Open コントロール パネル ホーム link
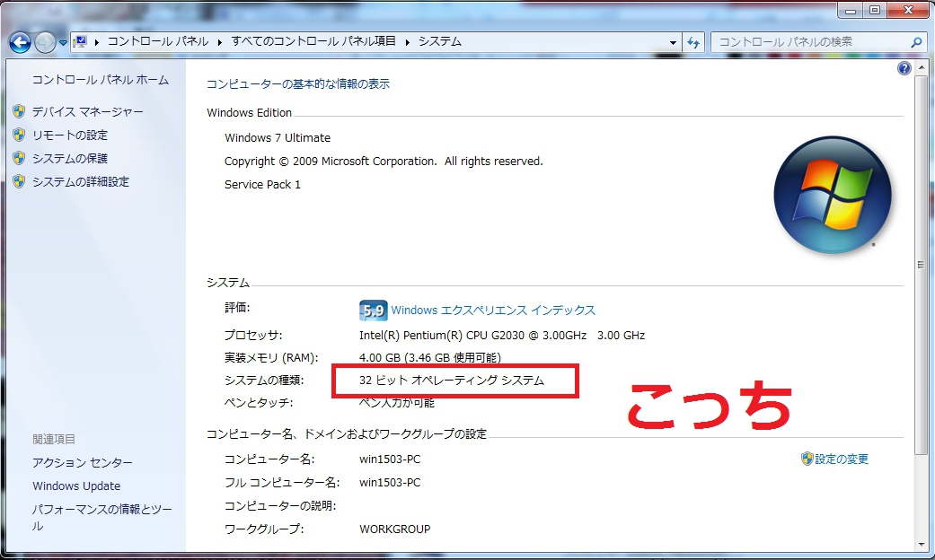Screen dimensions: 935x560 [x=101, y=80]
